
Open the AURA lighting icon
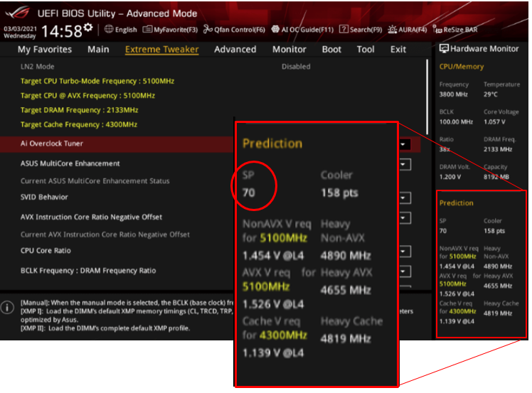point(392,30)
